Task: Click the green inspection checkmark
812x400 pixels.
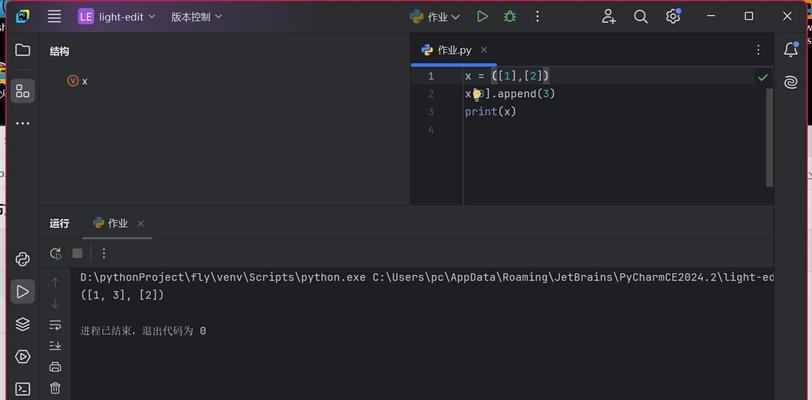Action: pyautogui.click(x=763, y=78)
